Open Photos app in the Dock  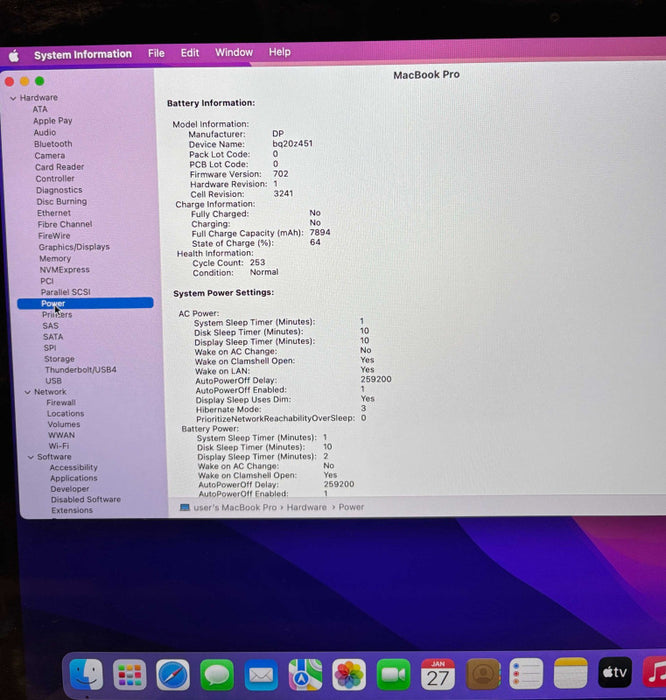(349, 674)
